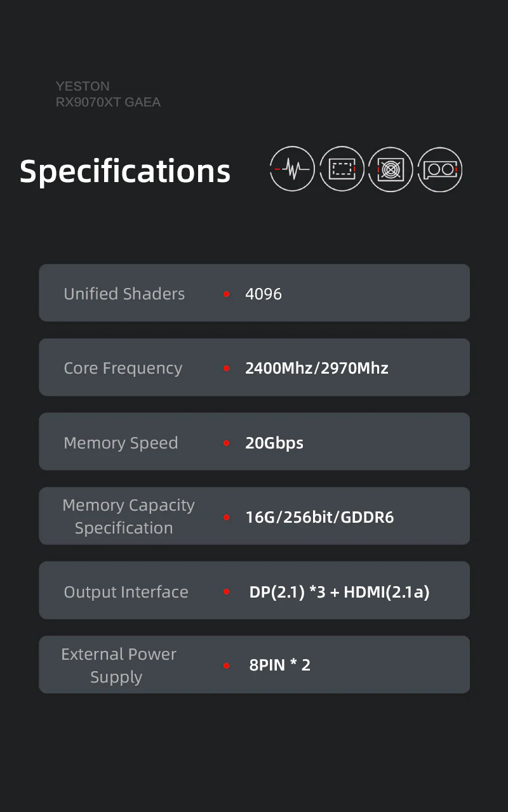This screenshot has height=812, width=508.
Task: Click the YESTON RX9070XT GAEA product name
Action: coord(108,94)
